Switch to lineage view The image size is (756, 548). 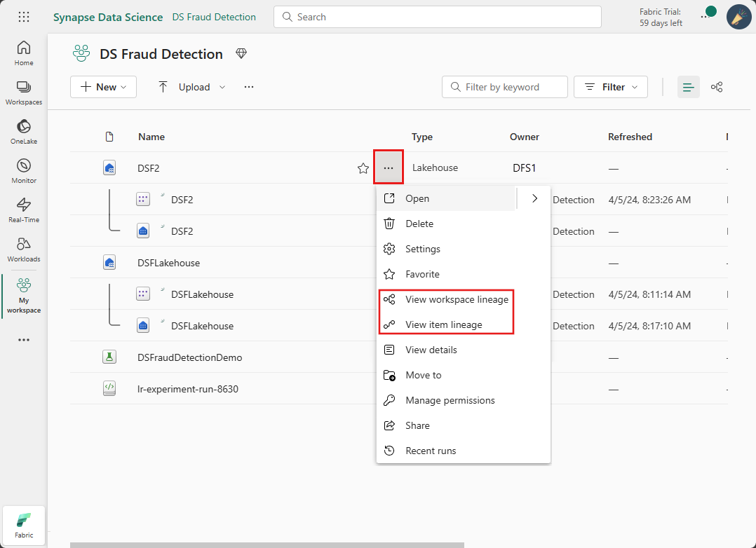coord(717,87)
